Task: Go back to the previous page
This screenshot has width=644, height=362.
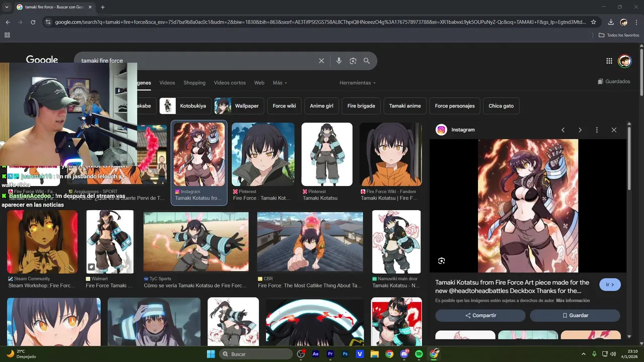Action: click(x=8, y=22)
